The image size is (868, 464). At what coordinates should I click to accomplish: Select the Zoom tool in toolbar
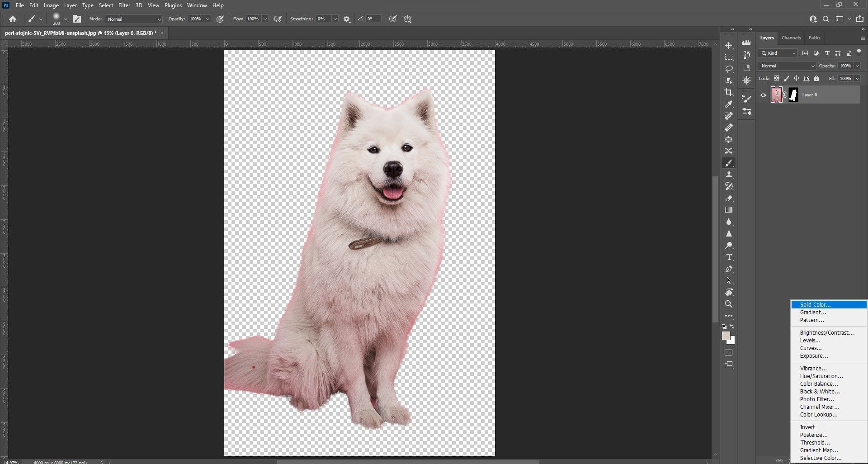click(x=729, y=304)
